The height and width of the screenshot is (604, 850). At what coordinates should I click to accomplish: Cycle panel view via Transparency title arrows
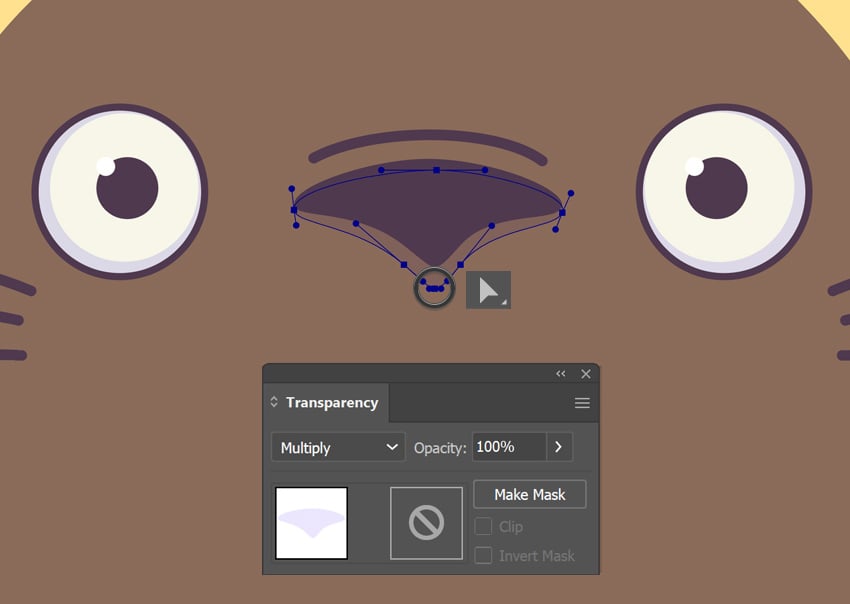[274, 403]
